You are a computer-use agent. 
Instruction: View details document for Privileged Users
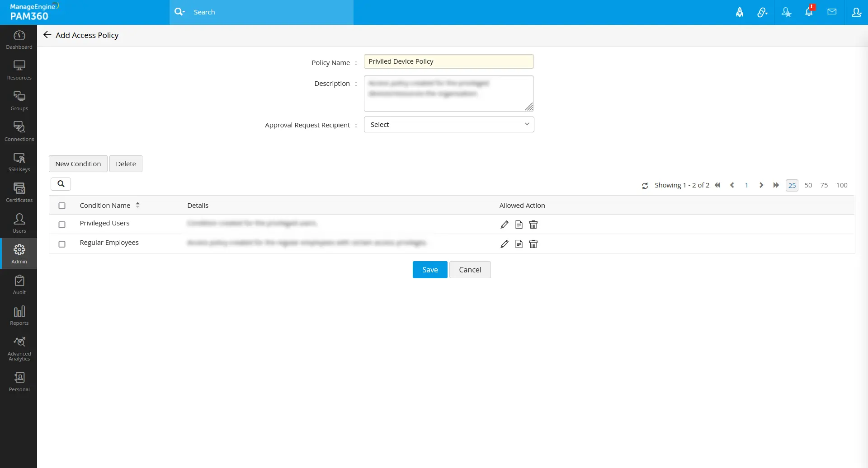[x=519, y=225]
